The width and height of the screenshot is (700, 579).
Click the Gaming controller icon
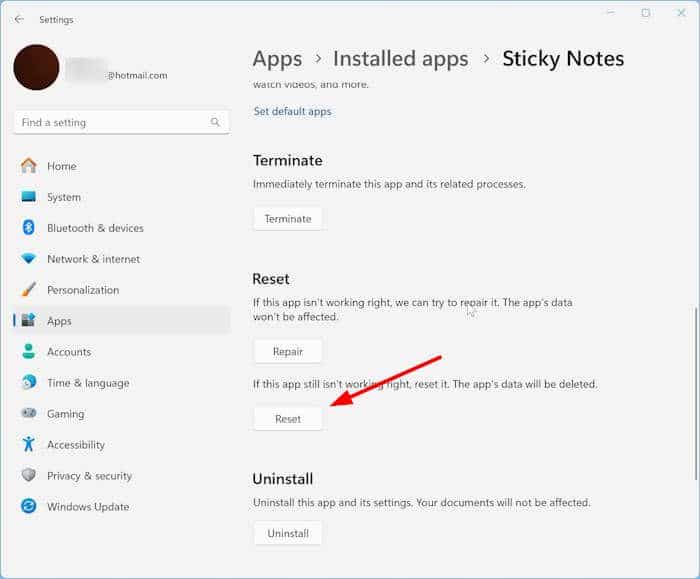[x=29, y=413]
